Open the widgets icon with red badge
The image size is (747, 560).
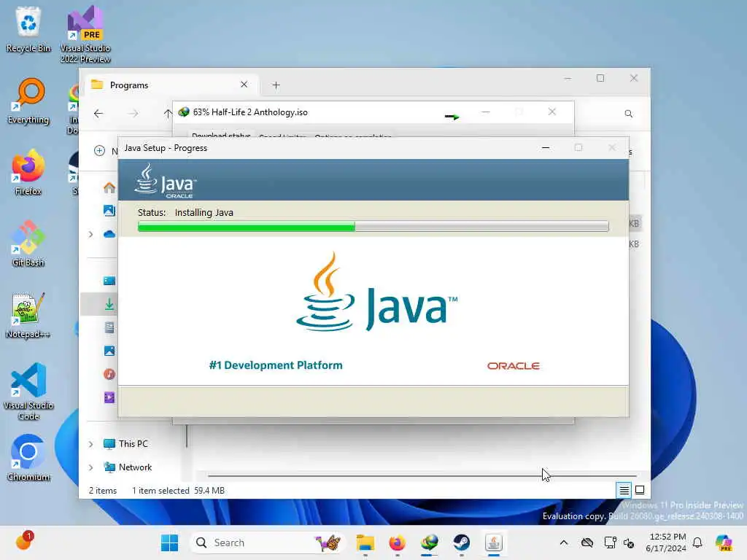tap(24, 541)
